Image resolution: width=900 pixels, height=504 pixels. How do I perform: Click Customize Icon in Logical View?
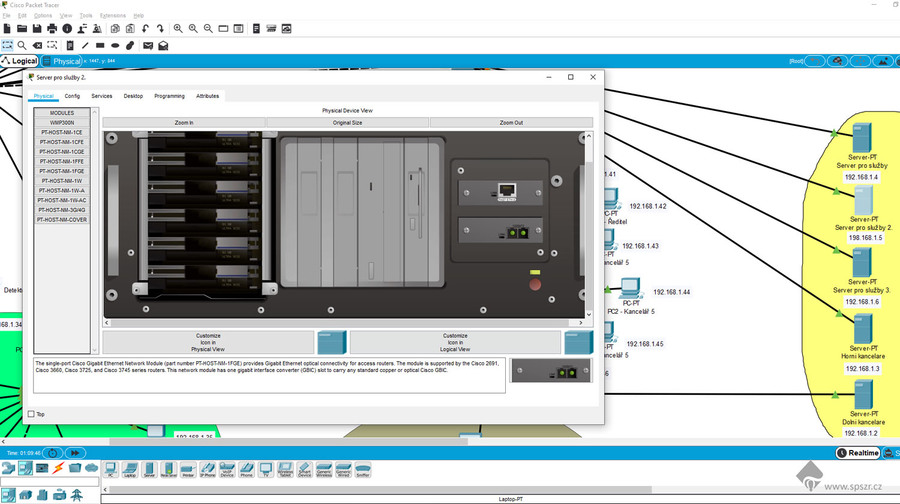tap(455, 342)
